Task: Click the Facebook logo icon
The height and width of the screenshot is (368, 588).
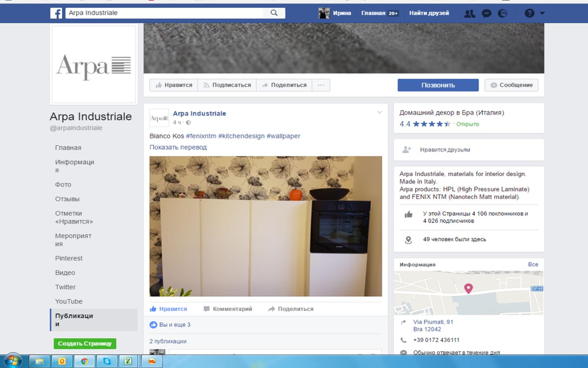Action: [x=56, y=13]
